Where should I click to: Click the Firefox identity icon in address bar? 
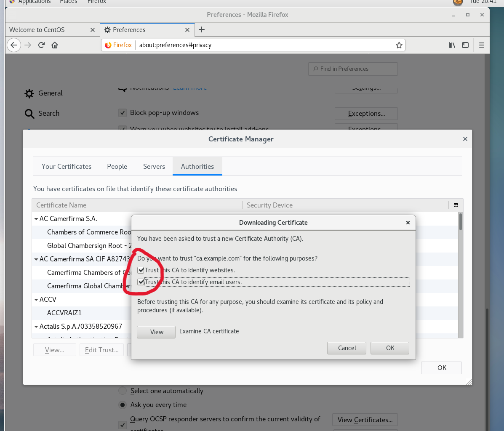(x=118, y=45)
